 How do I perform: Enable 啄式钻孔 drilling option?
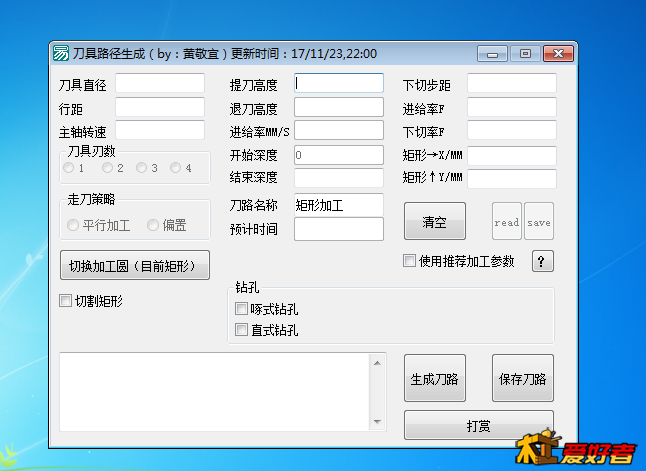coord(241,308)
